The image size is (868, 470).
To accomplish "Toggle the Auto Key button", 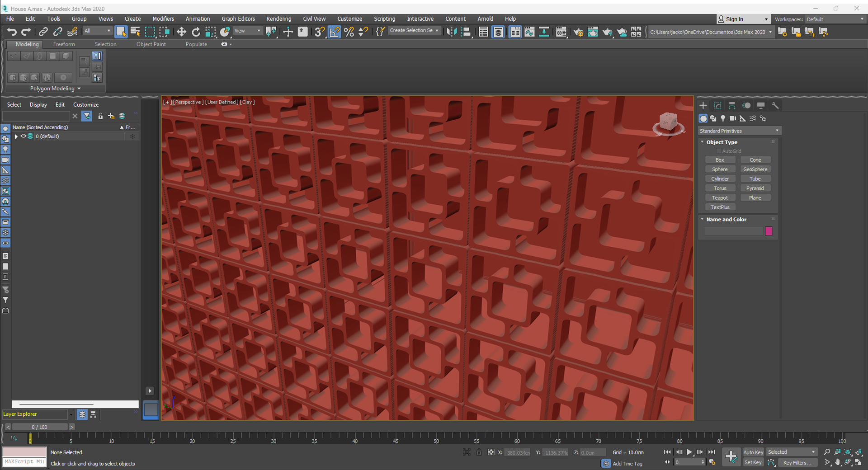I will pos(753,452).
